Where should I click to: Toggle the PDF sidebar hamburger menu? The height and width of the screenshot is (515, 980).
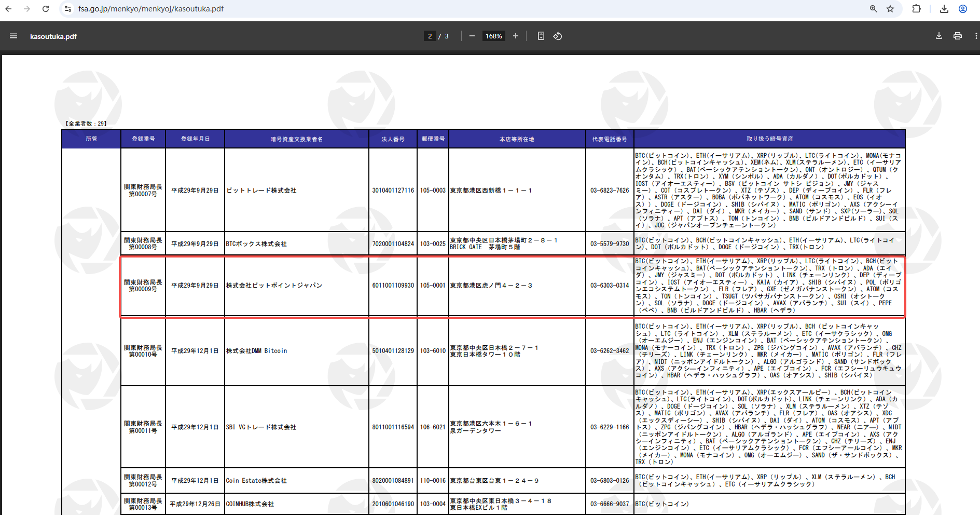click(13, 36)
